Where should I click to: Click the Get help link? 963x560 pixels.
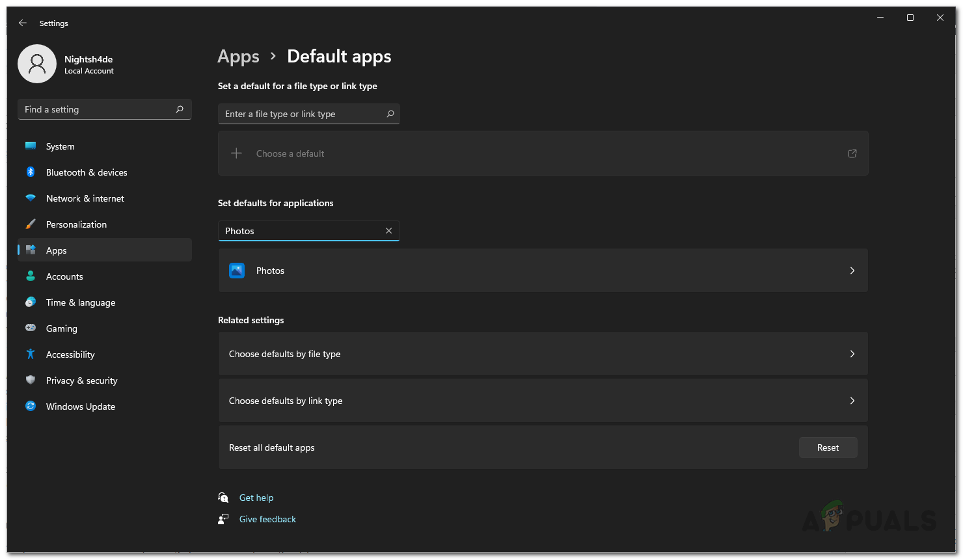tap(256, 498)
